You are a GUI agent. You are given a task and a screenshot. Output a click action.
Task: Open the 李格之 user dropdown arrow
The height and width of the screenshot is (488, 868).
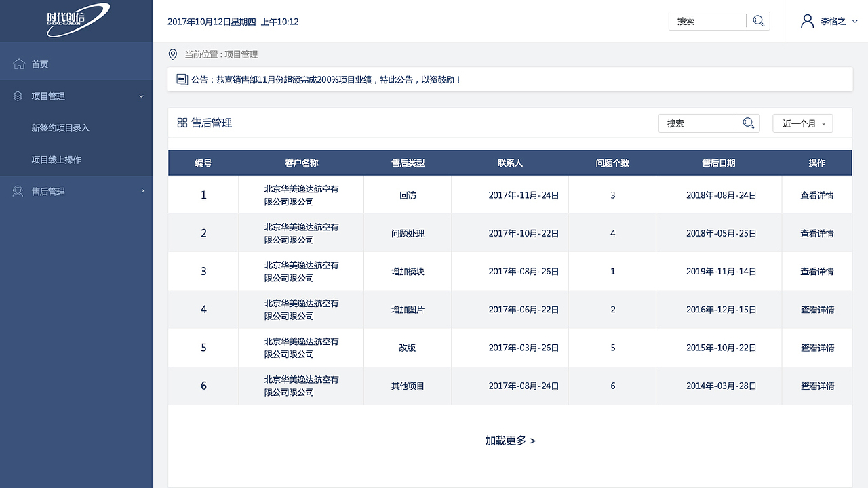pos(855,22)
